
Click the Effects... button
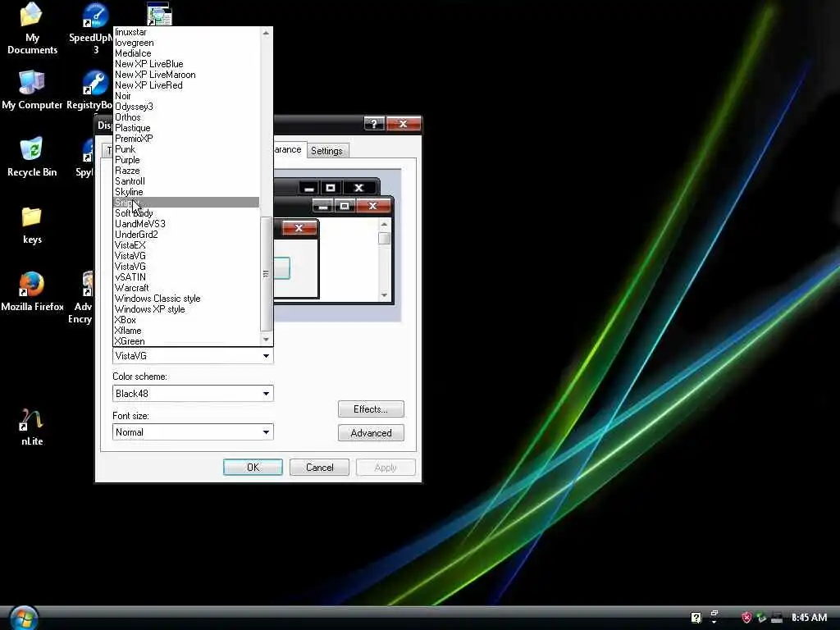pos(371,409)
